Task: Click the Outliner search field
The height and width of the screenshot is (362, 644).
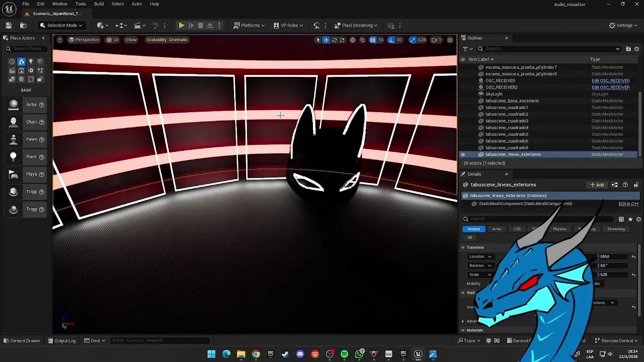Action: click(548, 49)
